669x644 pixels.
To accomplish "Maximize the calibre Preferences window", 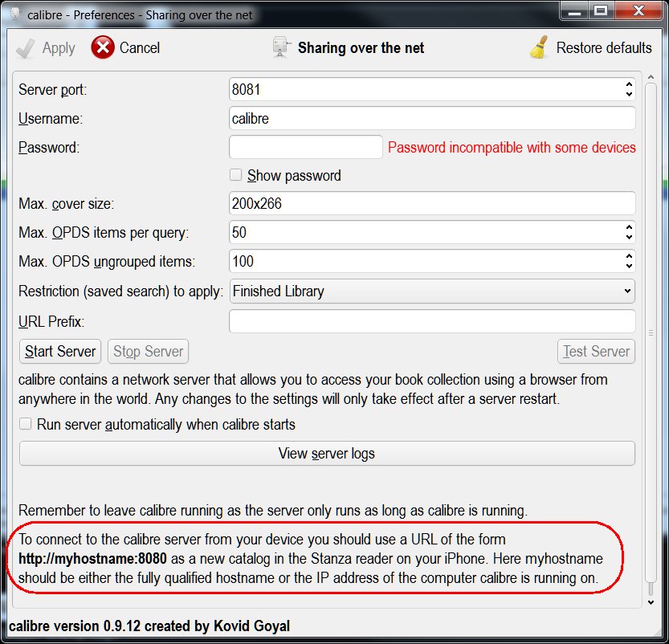I will point(602,11).
